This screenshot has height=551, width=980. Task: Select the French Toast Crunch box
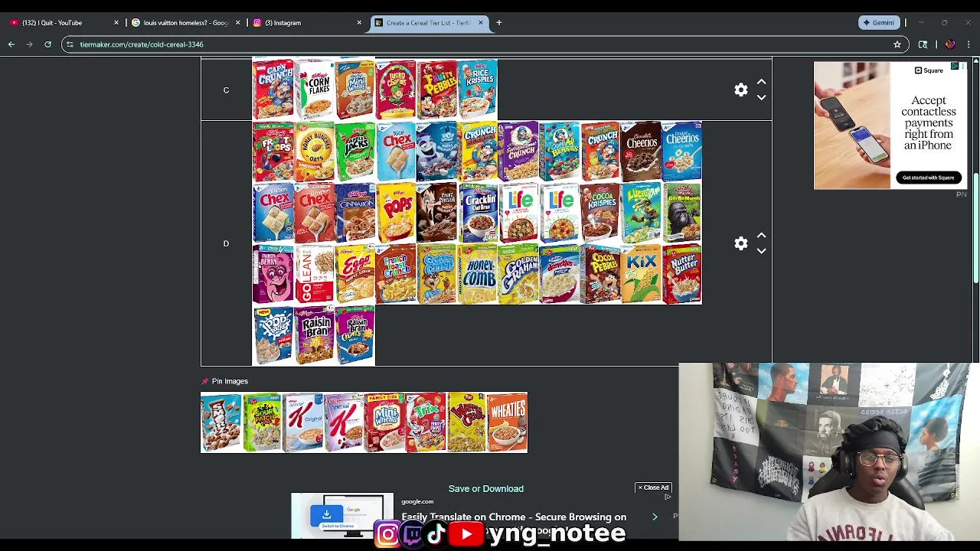coord(396,274)
